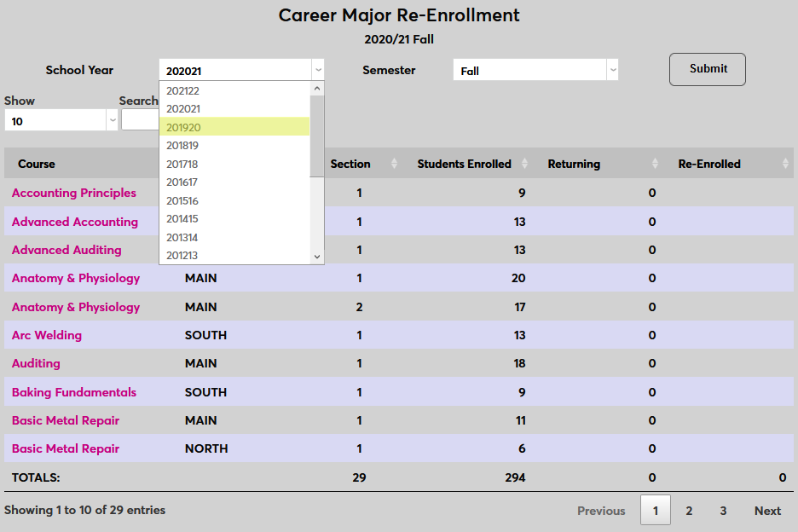Viewport: 798px width, 532px height.
Task: Click the year list scrollbar thumb
Action: pyautogui.click(x=317, y=136)
